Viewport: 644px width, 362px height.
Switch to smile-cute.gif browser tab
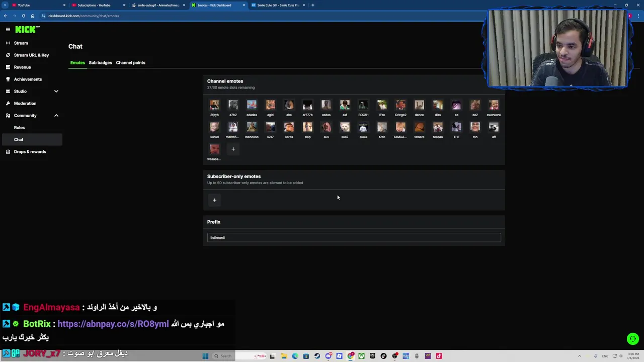(x=158, y=5)
